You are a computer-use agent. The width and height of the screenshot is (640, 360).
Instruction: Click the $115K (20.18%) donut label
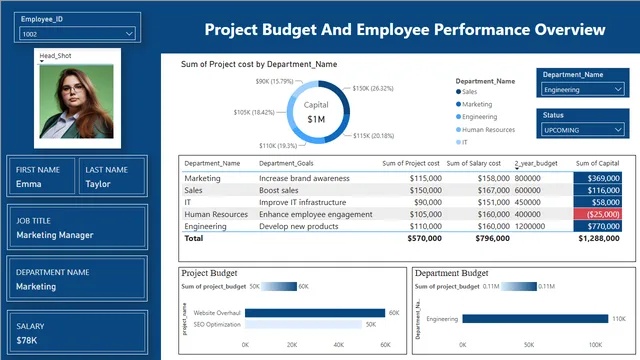pos(373,136)
